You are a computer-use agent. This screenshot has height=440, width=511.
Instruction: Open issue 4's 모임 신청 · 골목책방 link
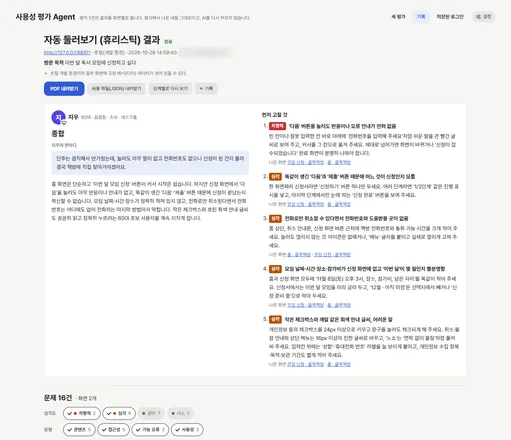pyautogui.click(x=305, y=305)
